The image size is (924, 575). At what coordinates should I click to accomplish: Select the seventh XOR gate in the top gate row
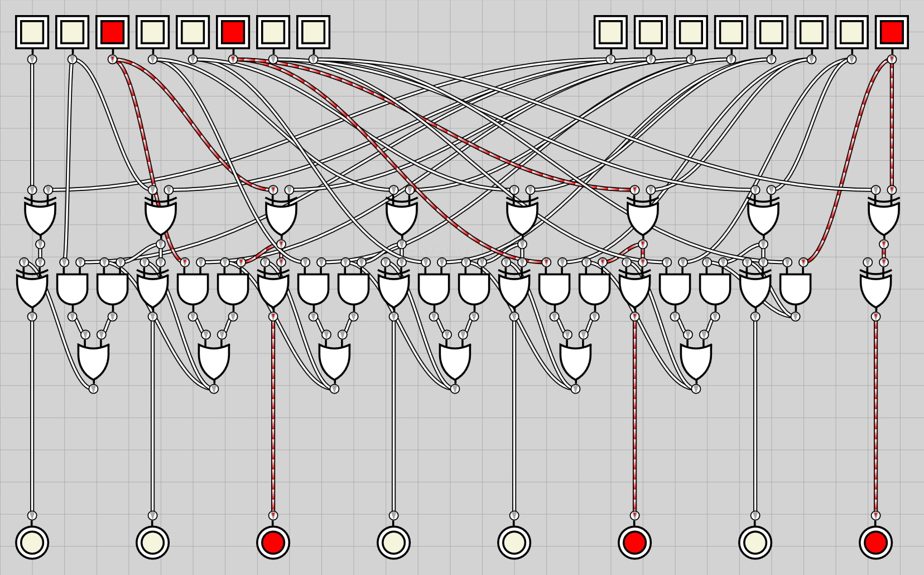click(x=763, y=217)
